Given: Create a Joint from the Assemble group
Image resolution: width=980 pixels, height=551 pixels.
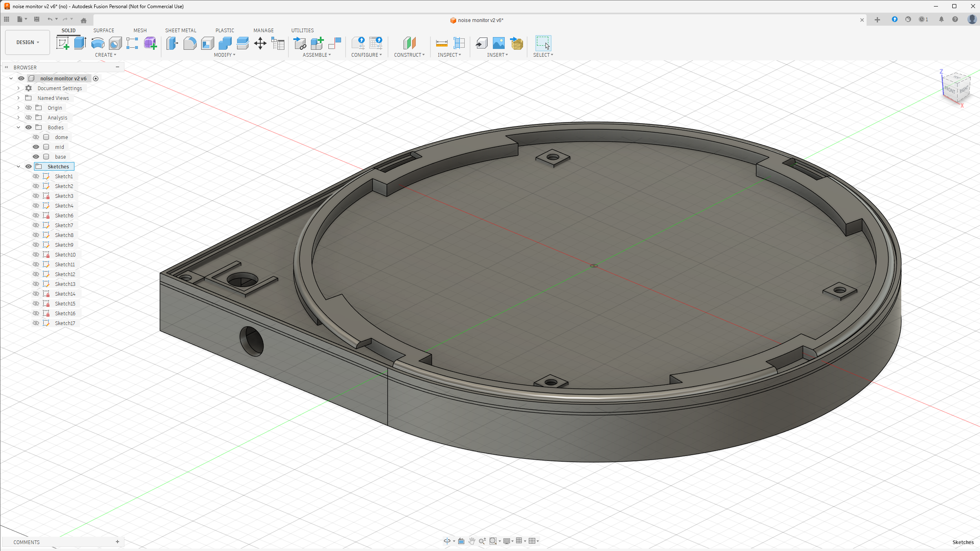Looking at the screenshot, I should coord(300,44).
